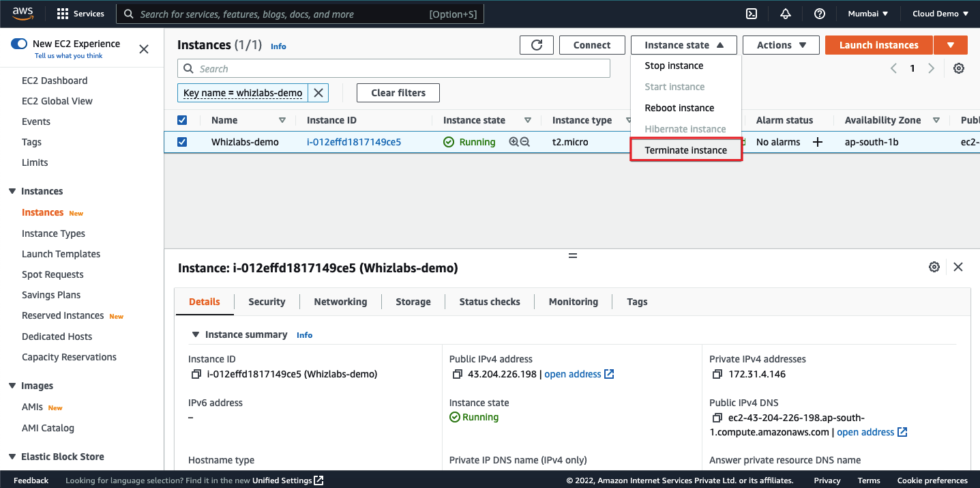Copy the private IPv4 address

(x=717, y=374)
